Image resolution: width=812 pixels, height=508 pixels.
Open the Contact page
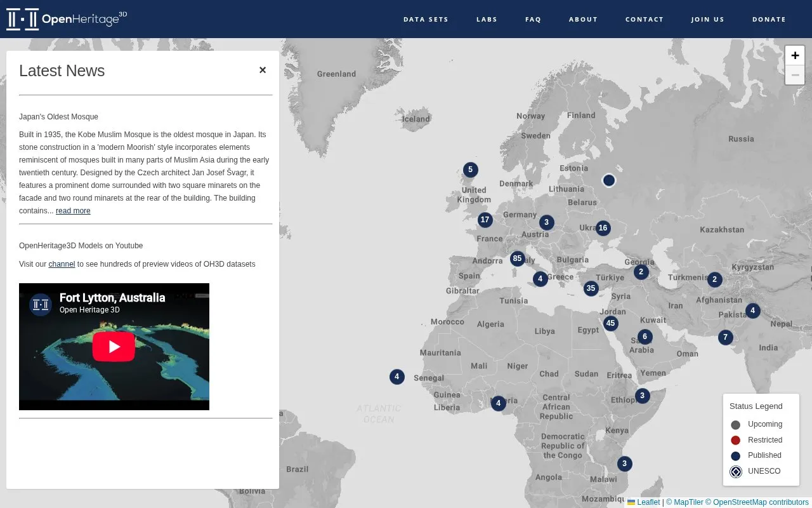(644, 19)
